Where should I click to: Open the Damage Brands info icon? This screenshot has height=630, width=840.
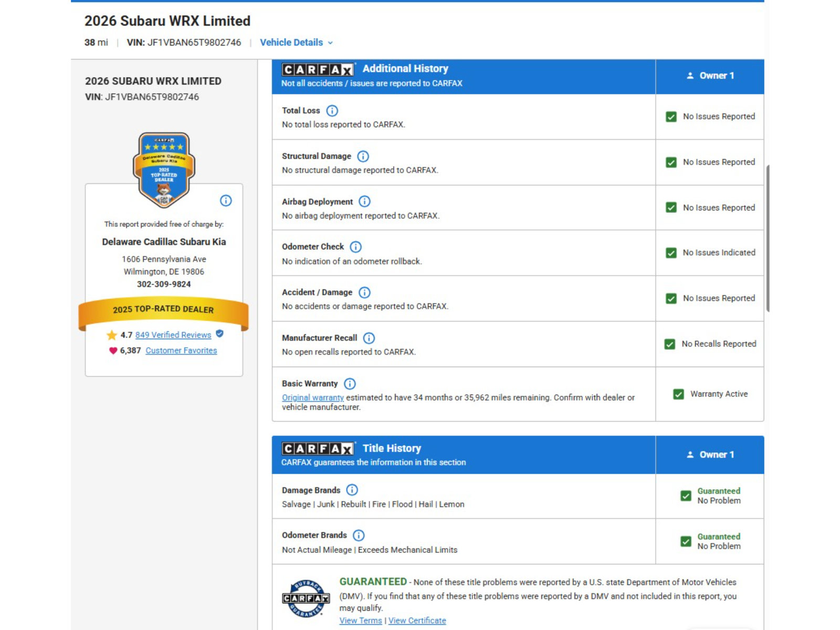(352, 490)
